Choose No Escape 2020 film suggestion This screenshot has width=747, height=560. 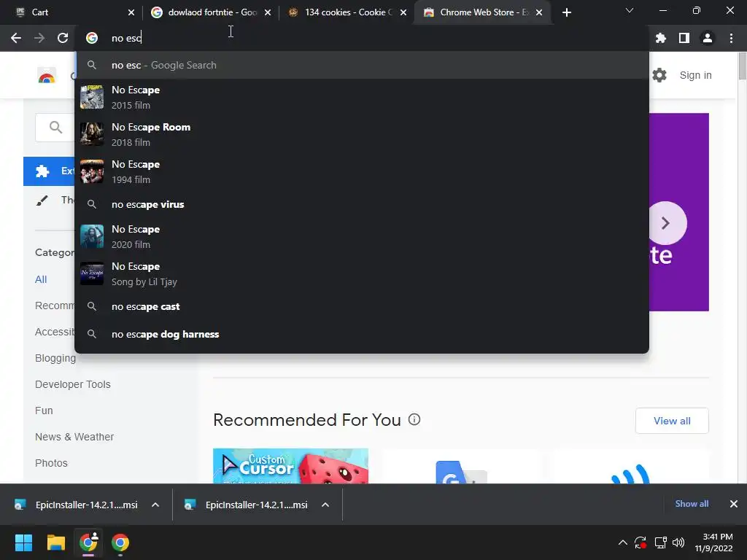pyautogui.click(x=362, y=236)
